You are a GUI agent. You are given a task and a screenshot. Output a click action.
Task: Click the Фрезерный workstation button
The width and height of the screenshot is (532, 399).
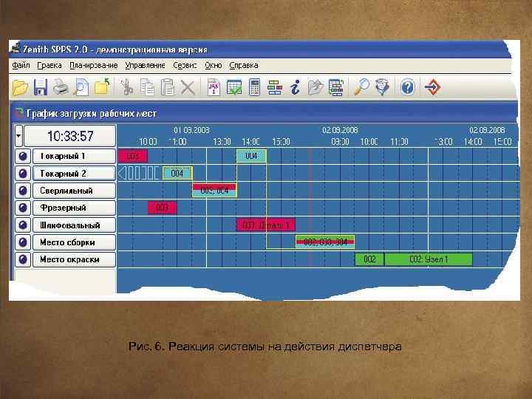point(74,208)
